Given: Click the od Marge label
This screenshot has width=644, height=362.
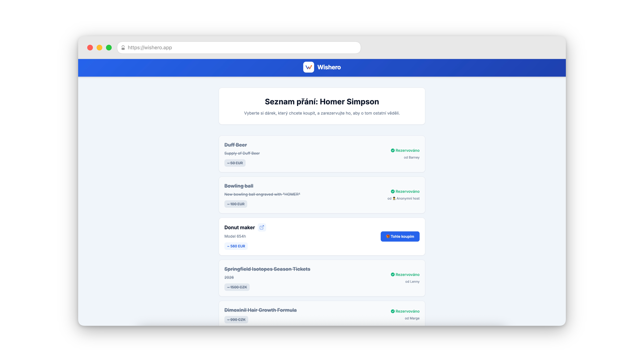Looking at the screenshot, I should [412, 318].
